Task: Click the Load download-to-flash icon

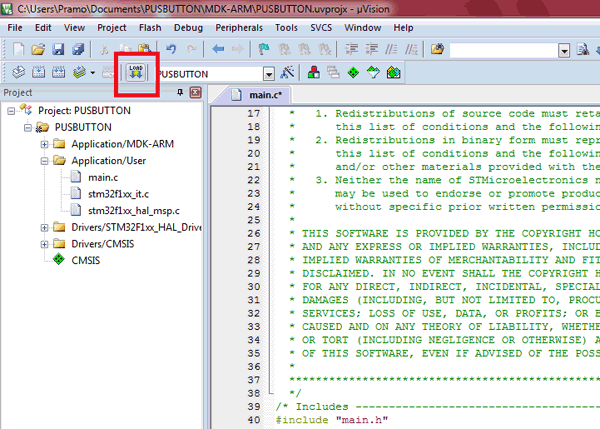Action: (136, 73)
